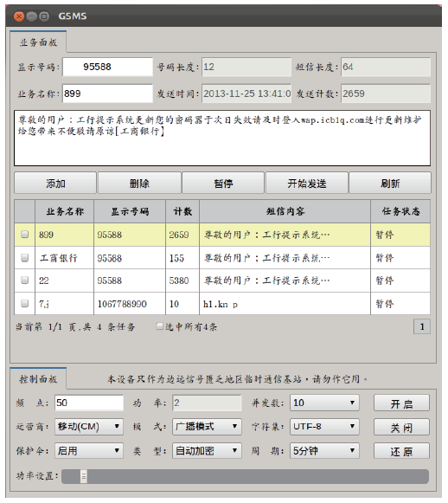Click the 发送计数 field showing 2659
Screen dimensions: 448x503
click(x=386, y=94)
